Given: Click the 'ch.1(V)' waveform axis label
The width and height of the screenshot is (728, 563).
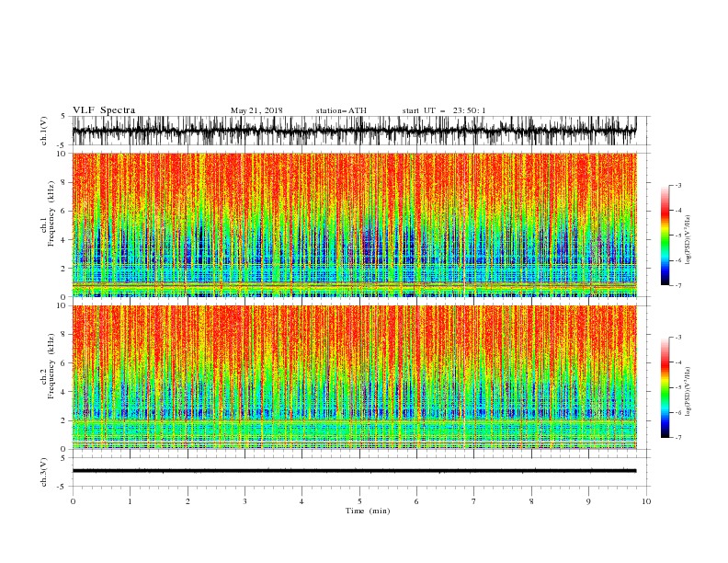Looking at the screenshot, I should (x=44, y=131).
